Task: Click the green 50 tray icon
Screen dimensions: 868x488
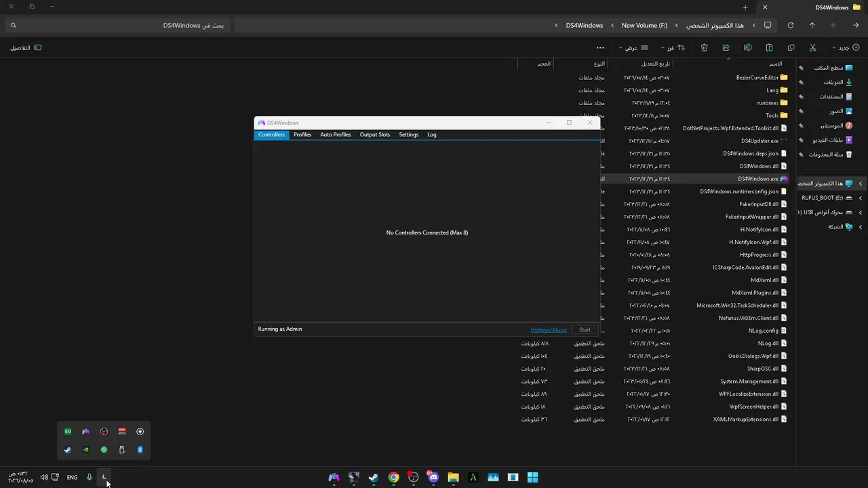Action: pyautogui.click(x=67, y=432)
